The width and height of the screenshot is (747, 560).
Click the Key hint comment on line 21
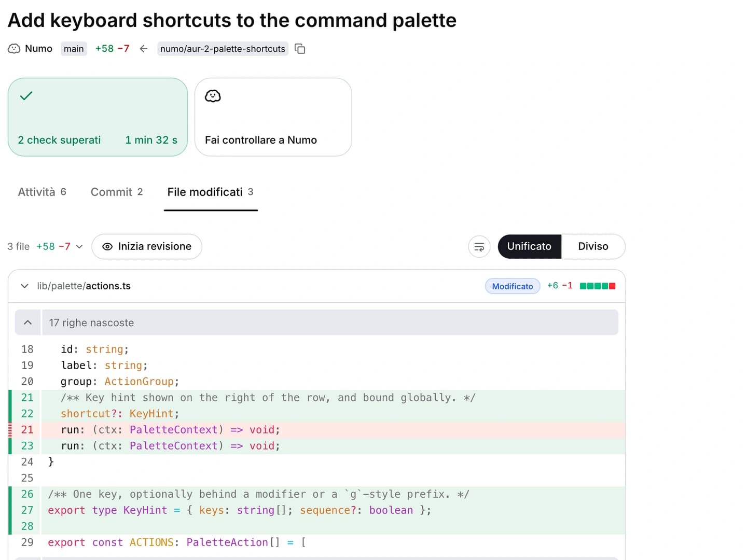click(x=268, y=398)
